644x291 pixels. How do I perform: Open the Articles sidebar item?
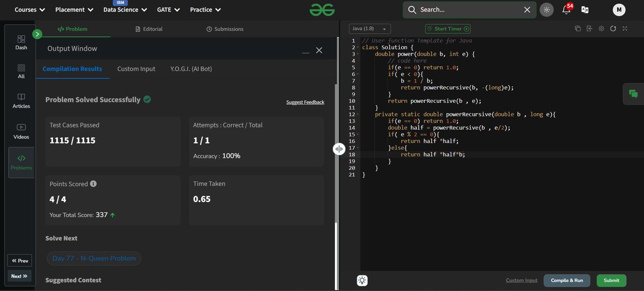pos(21,101)
